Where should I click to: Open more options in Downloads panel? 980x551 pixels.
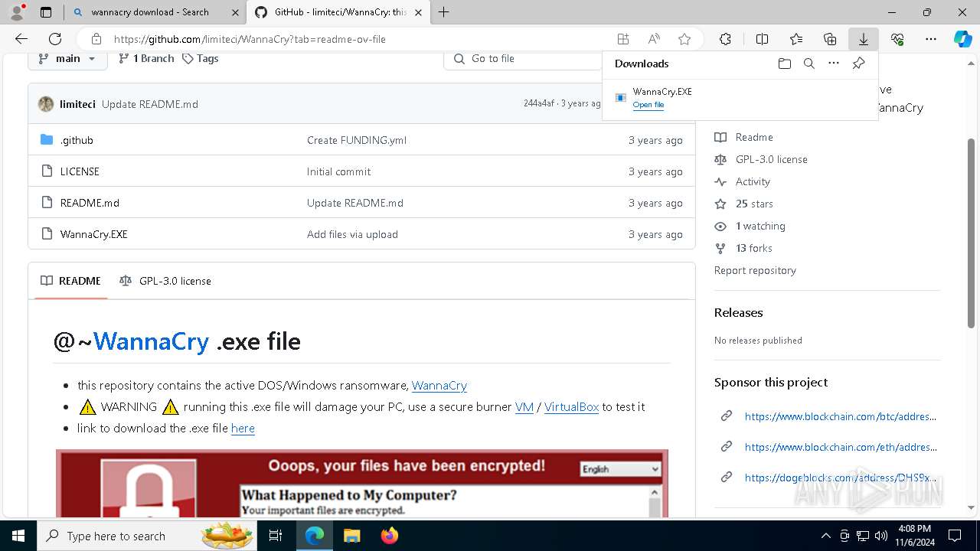tap(834, 64)
